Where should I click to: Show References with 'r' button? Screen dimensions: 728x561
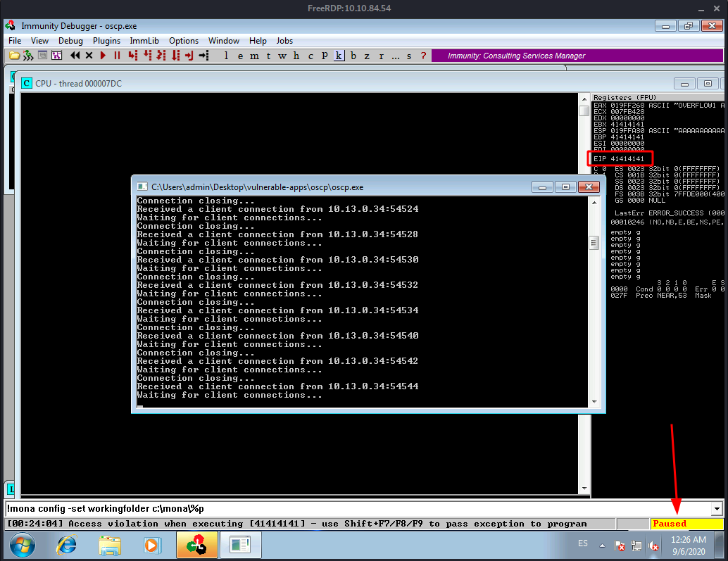381,56
